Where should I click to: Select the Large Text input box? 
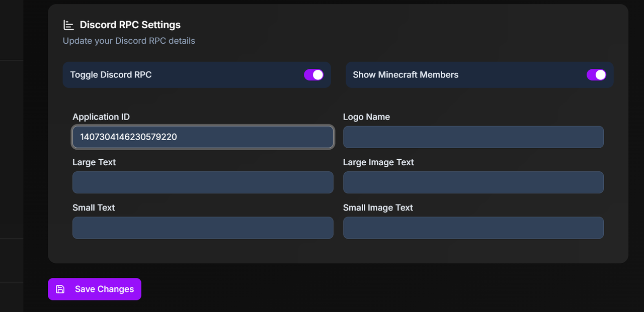point(203,182)
